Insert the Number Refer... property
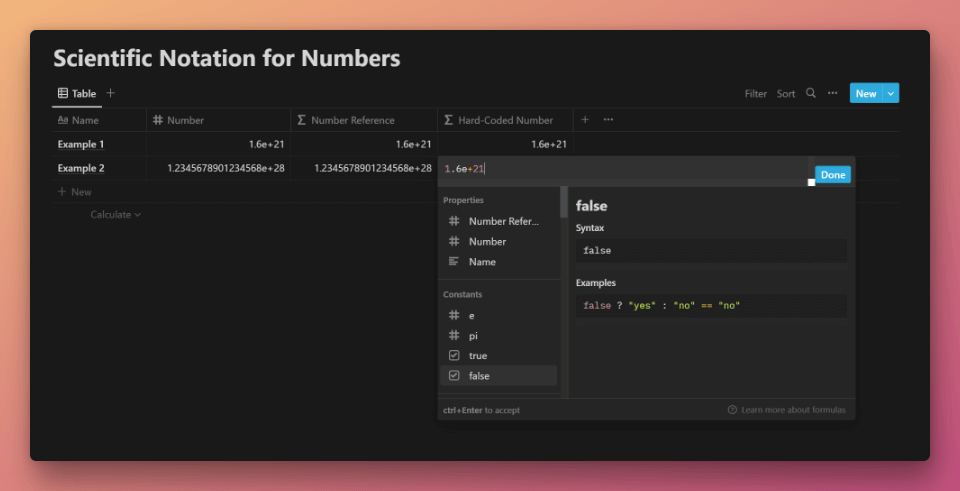 [x=498, y=221]
